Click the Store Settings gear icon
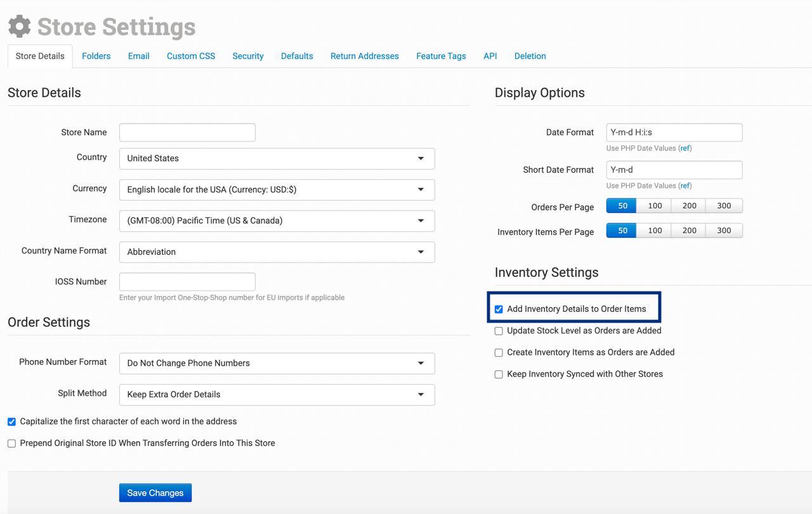Screen dimensions: 812x514 (19, 26)
